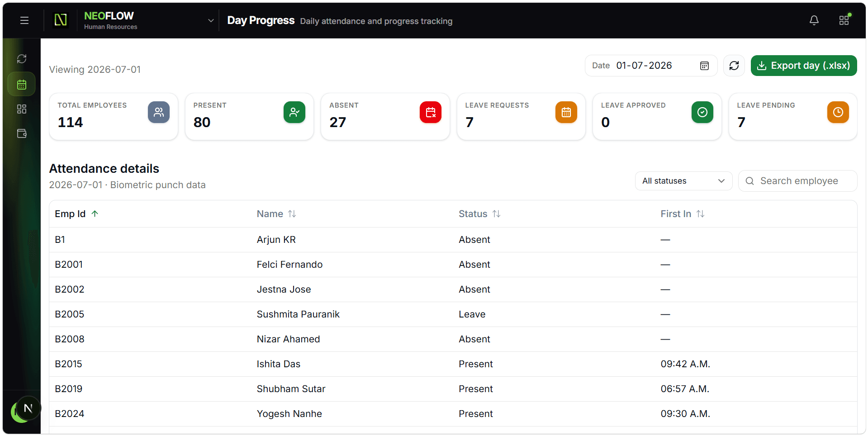The width and height of the screenshot is (868, 436).
Task: Click First In time 09:42 A.M.
Action: 685,364
